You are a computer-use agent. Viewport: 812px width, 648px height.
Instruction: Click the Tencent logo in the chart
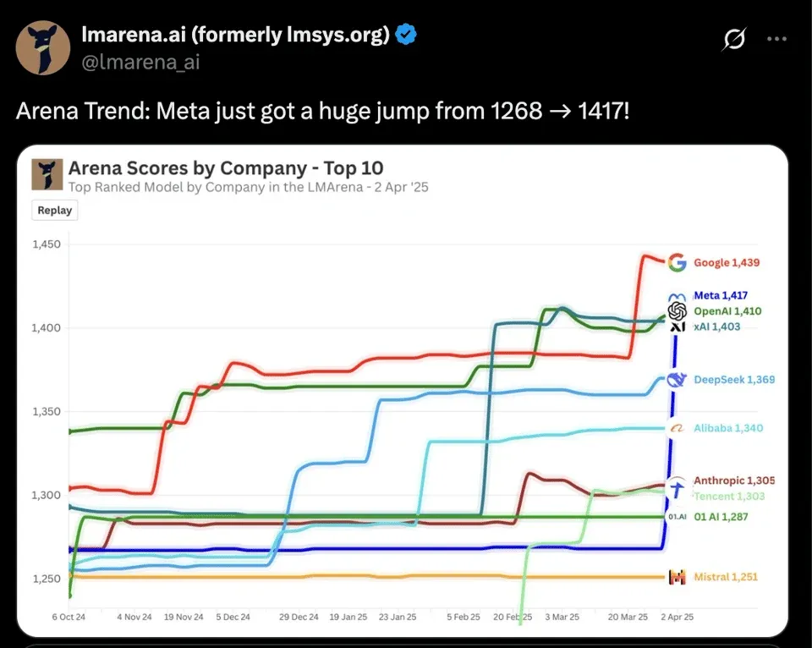678,489
